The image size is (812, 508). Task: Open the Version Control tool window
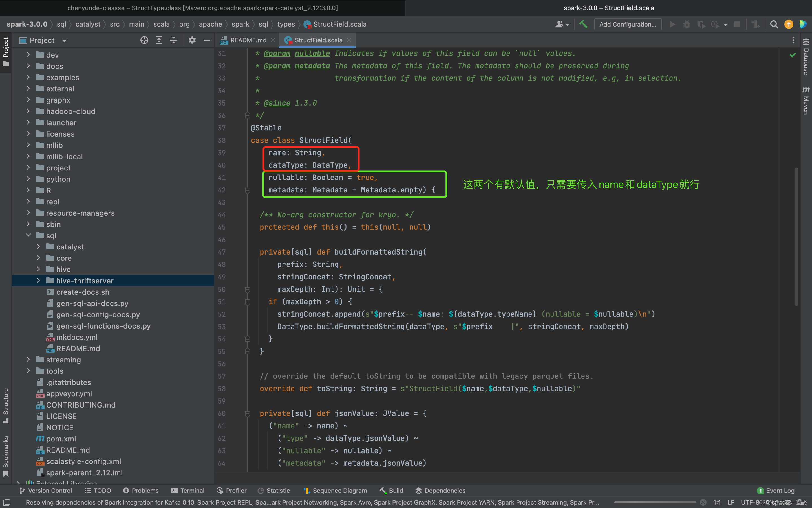[x=46, y=491]
